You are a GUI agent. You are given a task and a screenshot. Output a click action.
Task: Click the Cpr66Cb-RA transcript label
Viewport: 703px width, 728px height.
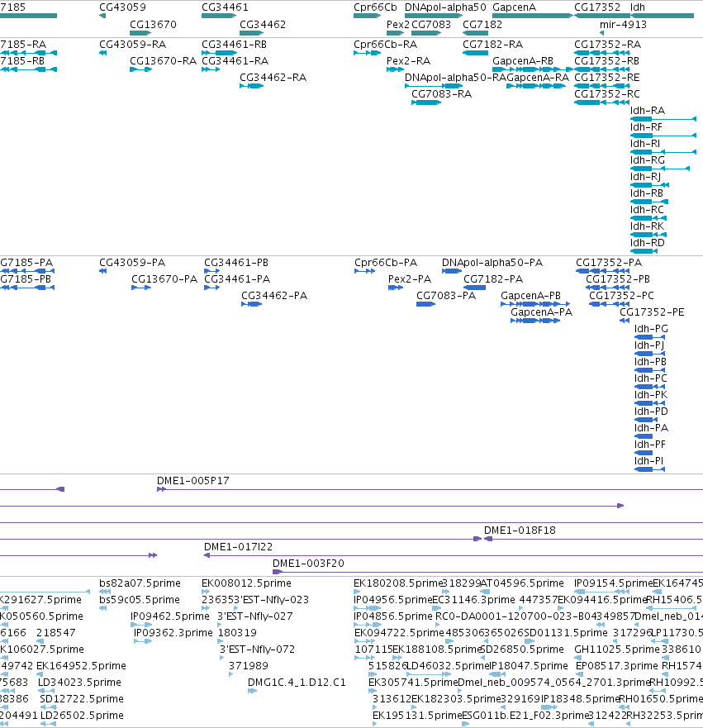385,45
